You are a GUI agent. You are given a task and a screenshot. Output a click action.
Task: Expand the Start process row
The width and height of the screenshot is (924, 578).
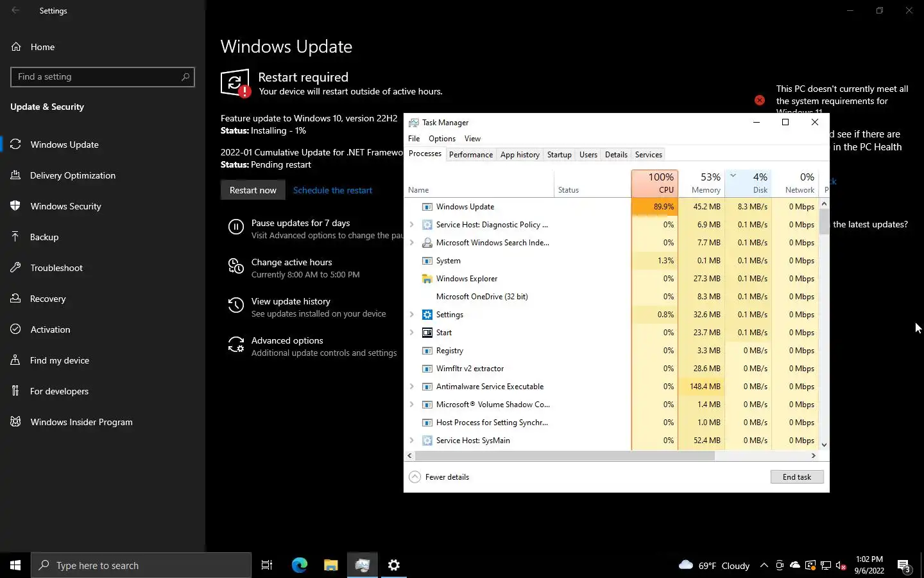412,333
